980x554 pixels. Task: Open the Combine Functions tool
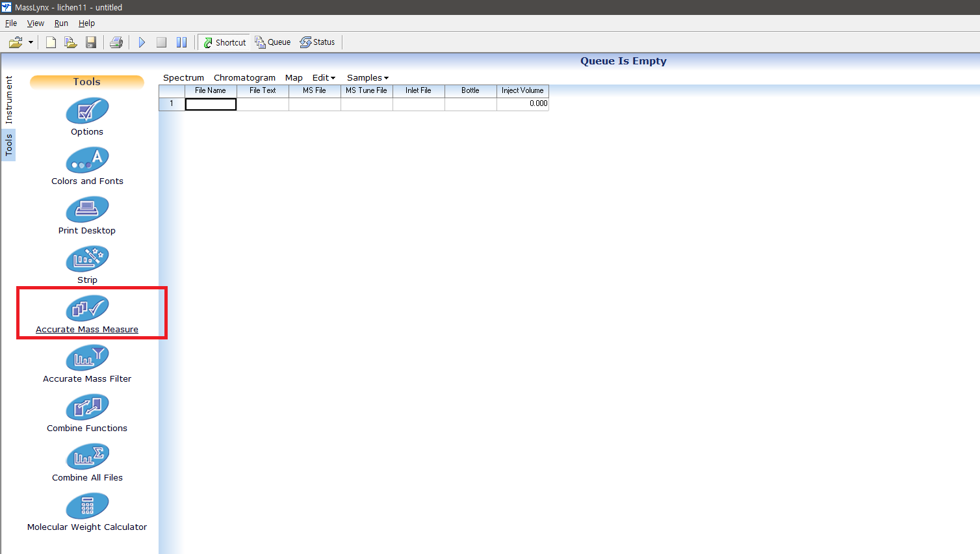point(87,414)
